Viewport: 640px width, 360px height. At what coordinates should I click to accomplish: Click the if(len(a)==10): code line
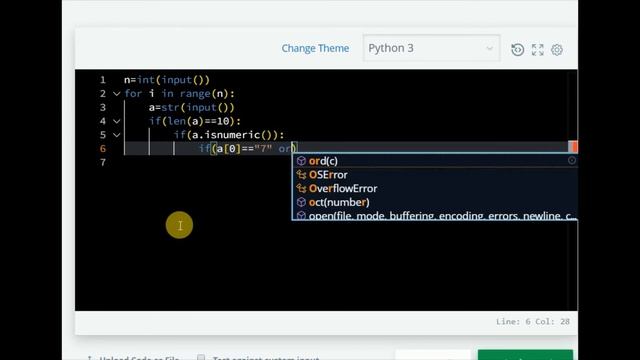pos(195,121)
